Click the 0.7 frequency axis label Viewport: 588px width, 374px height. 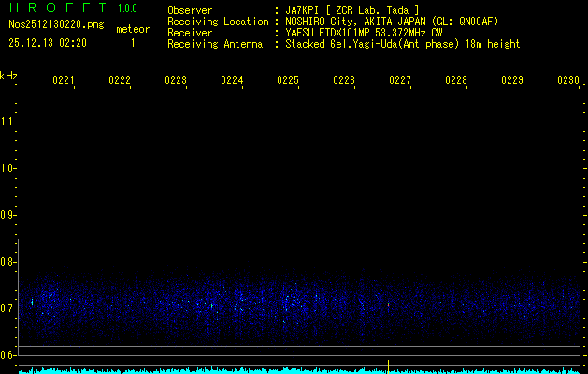coord(8,308)
